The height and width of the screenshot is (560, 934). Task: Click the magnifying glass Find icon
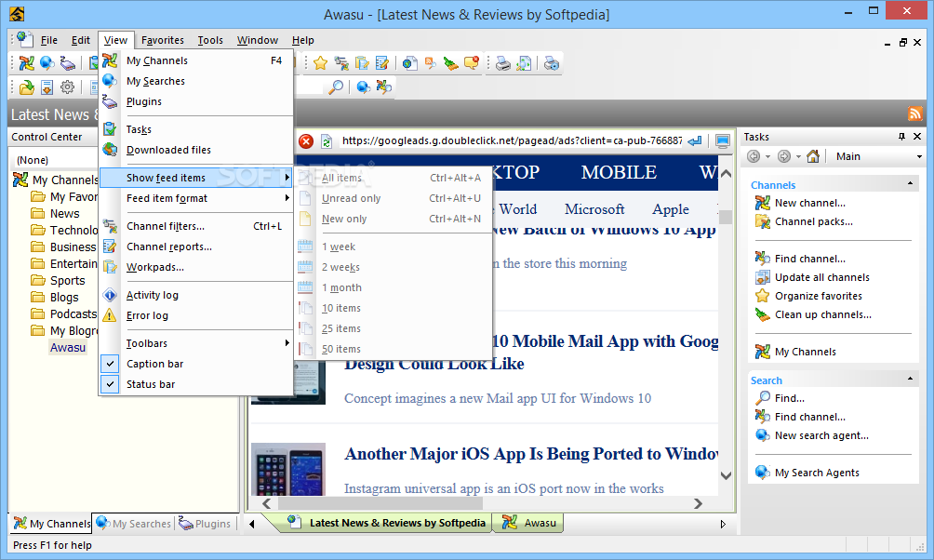click(x=336, y=87)
